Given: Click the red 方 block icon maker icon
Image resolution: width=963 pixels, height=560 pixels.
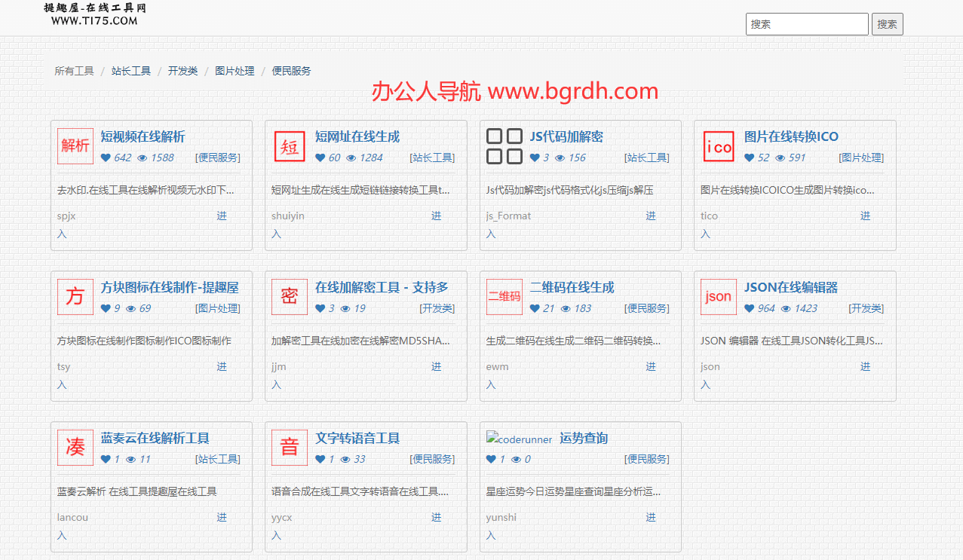Looking at the screenshot, I should tap(75, 297).
